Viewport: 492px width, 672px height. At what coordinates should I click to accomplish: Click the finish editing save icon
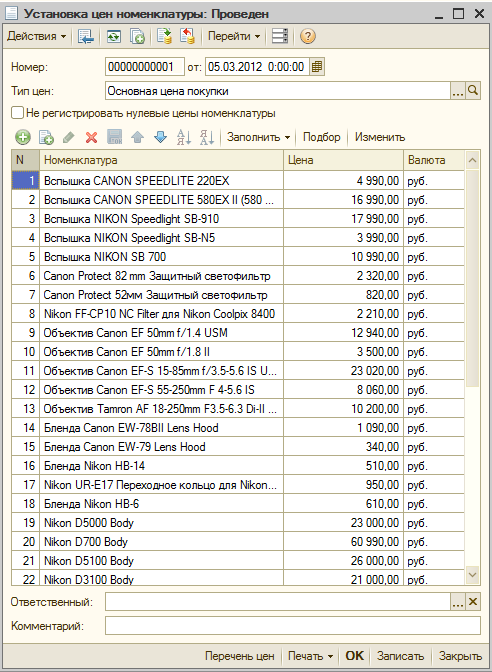[114, 138]
